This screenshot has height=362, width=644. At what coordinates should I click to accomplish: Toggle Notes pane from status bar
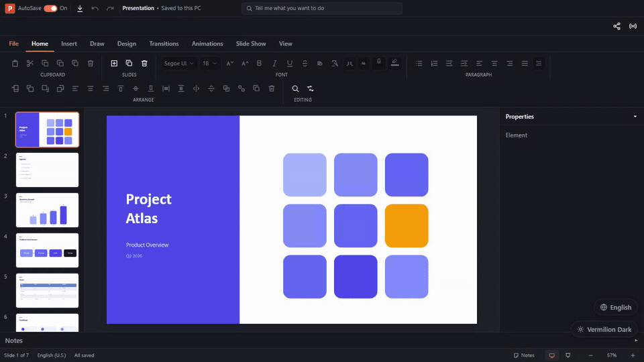pyautogui.click(x=524, y=355)
